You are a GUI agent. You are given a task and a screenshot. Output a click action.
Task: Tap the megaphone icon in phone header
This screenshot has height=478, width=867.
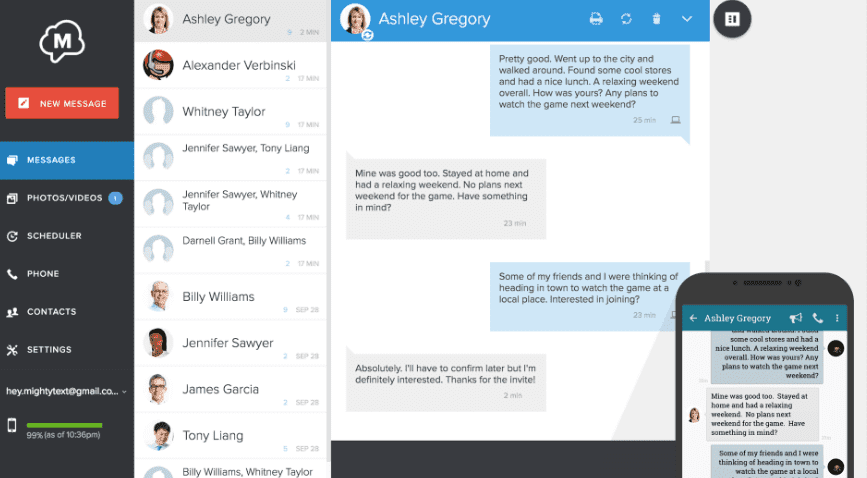click(x=796, y=318)
